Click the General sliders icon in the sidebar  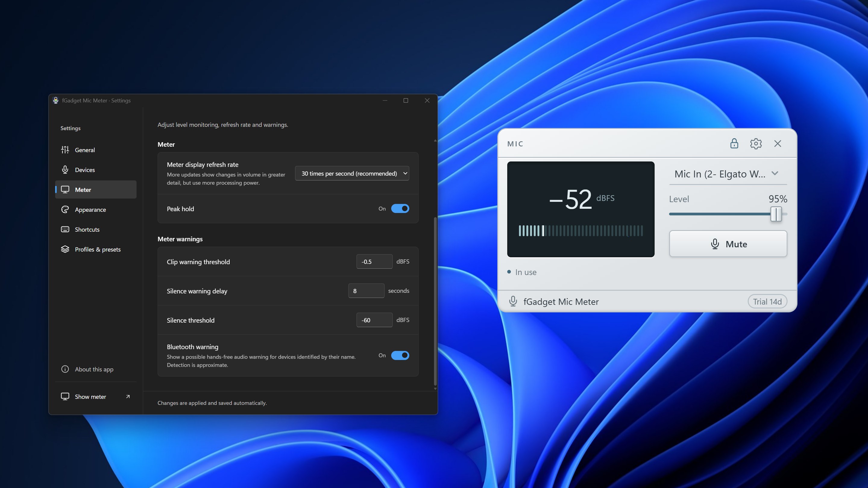[x=65, y=150]
